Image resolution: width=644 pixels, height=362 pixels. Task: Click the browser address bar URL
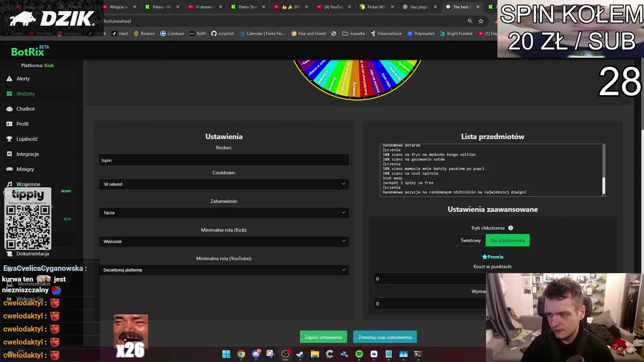tap(117, 21)
